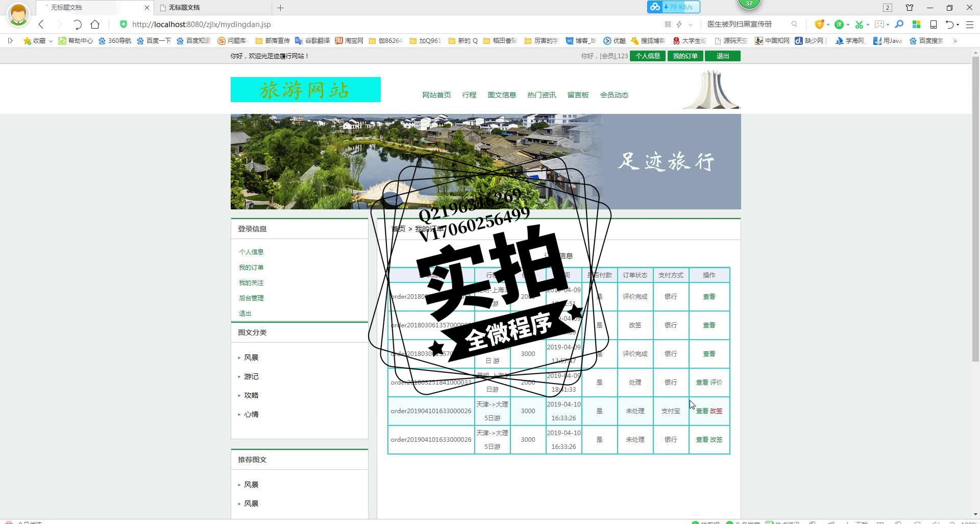Click the mobile device icon in toolbar
The width and height of the screenshot is (980, 524).
pos(933,24)
